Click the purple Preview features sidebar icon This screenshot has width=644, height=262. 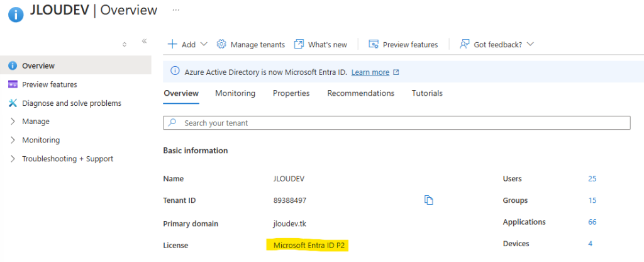pyautogui.click(x=13, y=84)
